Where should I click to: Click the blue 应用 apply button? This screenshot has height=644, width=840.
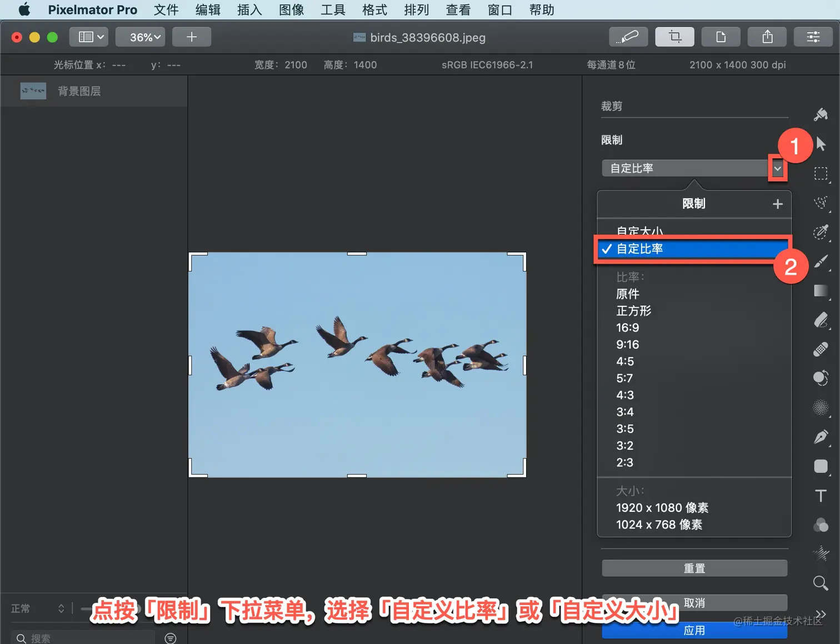pos(694,630)
